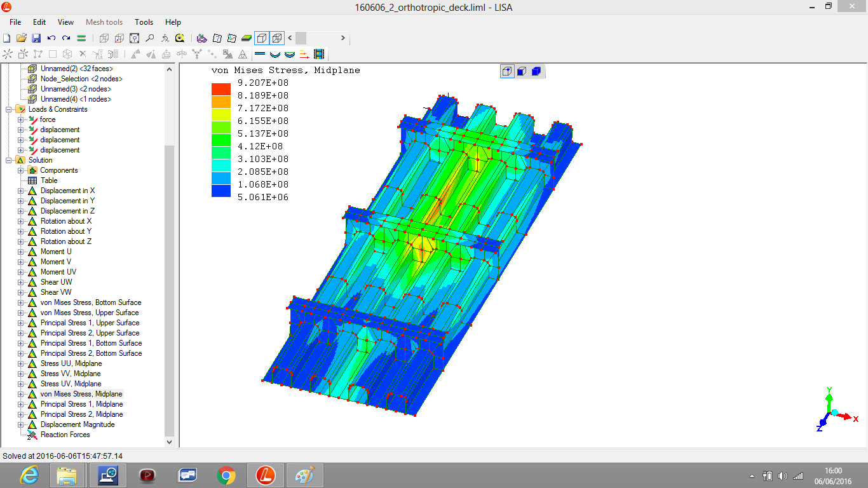Open Google Chrome from the taskbar
This screenshot has height=488, width=868.
click(226, 475)
